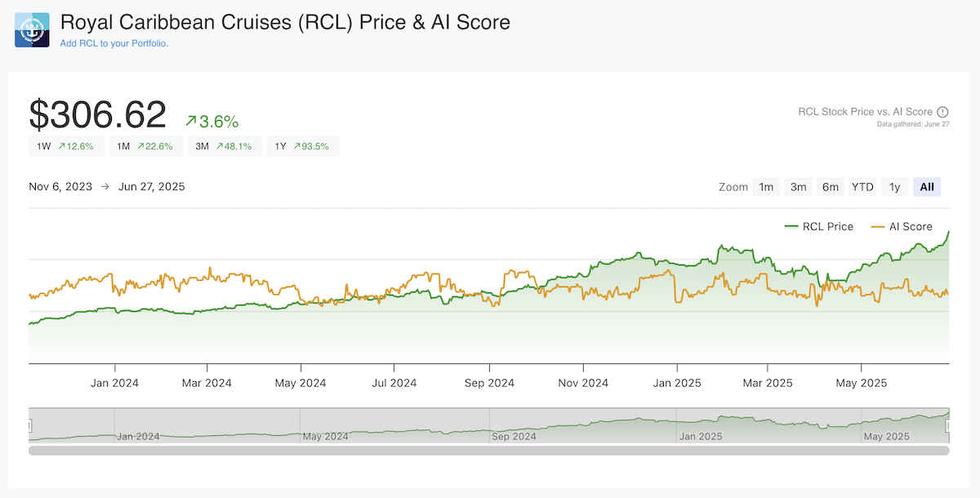Screen dimensions: 980x498
Task: Click the Zoom label text
Action: pyautogui.click(x=733, y=187)
